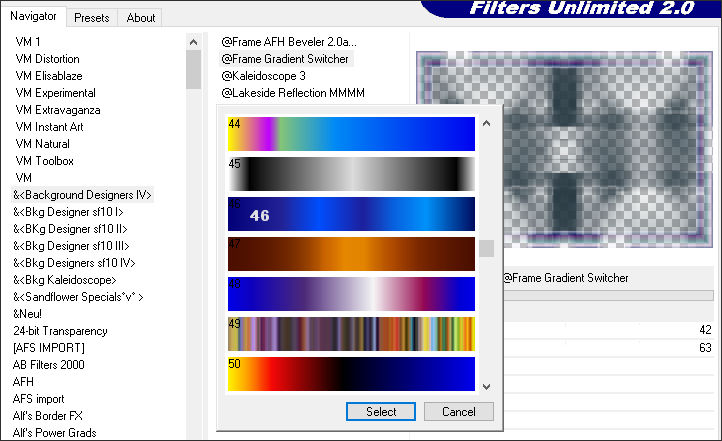
Task: Choose grayscale gradient swatch 45
Action: coord(351,174)
